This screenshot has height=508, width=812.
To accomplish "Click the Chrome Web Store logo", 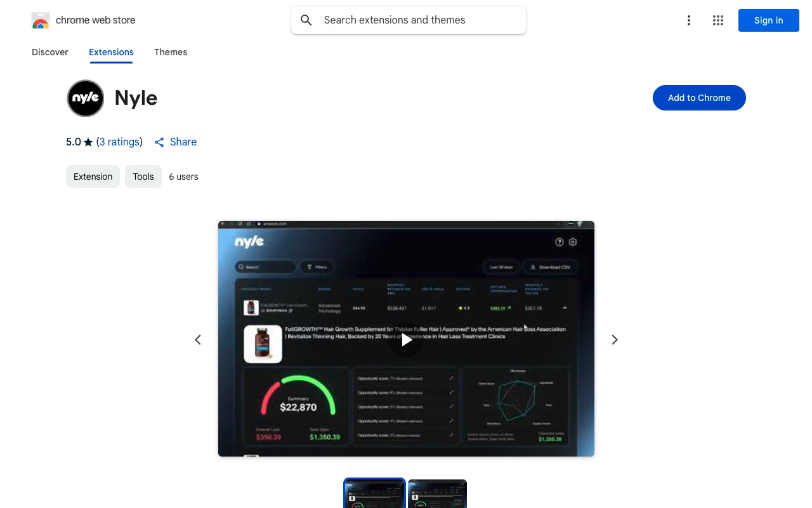I will [x=41, y=20].
